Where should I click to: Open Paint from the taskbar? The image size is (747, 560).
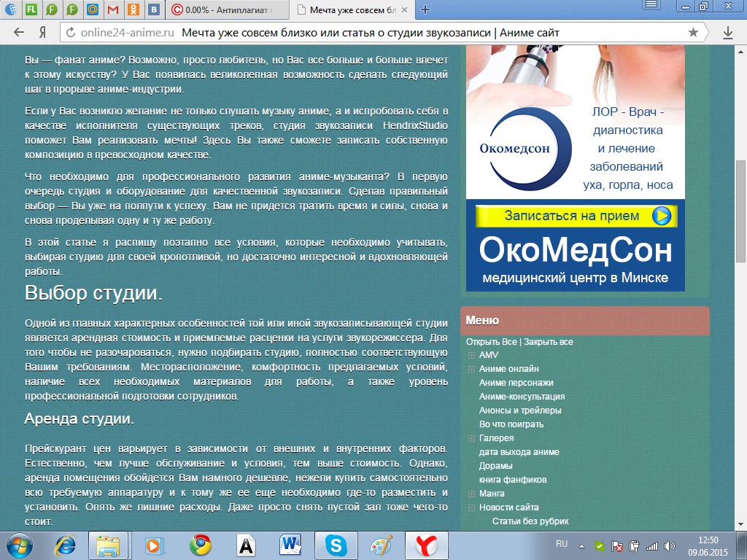(x=382, y=545)
